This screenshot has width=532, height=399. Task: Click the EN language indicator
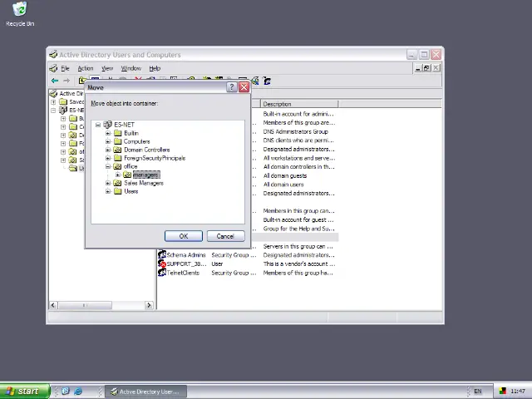478,392
